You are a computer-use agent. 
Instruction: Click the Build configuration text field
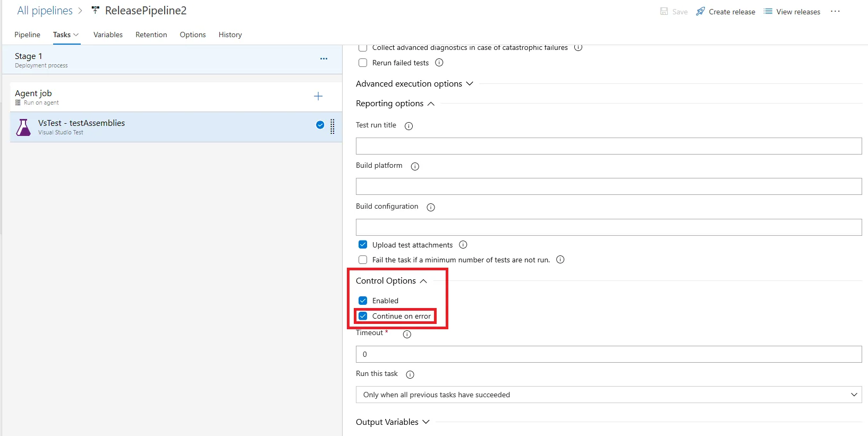coord(608,227)
